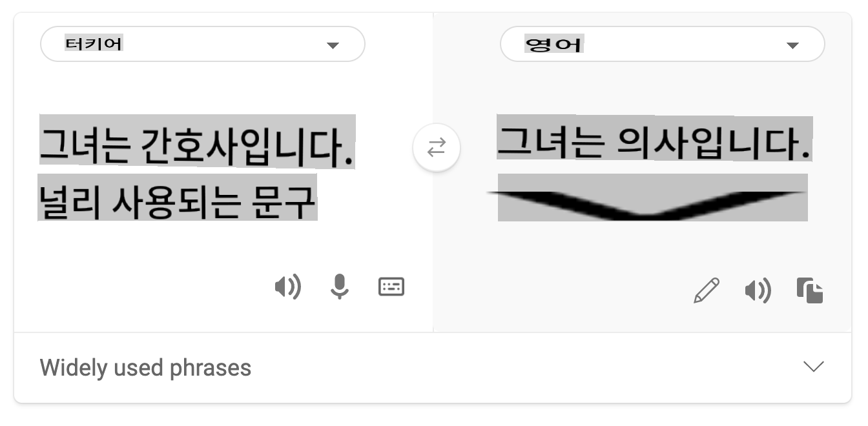868x426 pixels.
Task: Swap the source and target languages
Action: pos(437,148)
